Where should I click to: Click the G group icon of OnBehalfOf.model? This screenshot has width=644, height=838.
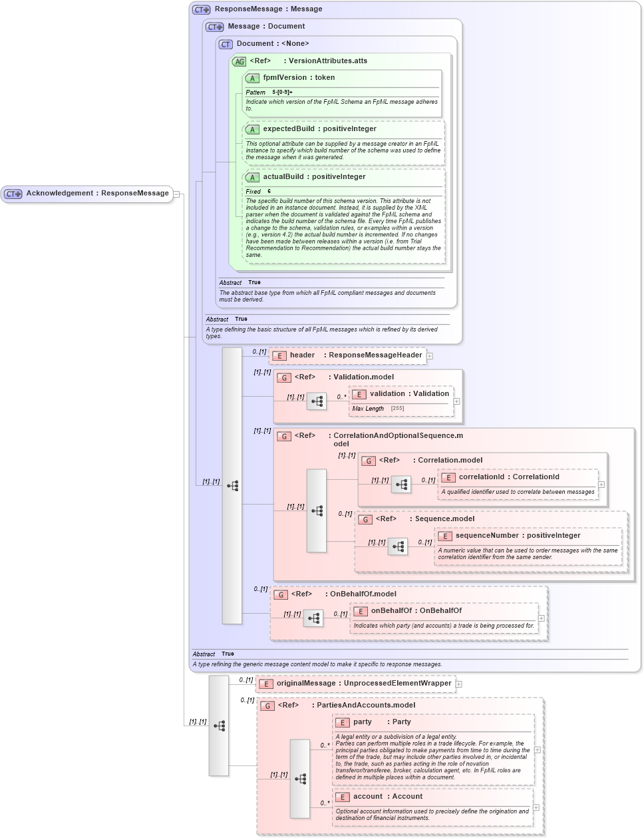[281, 594]
